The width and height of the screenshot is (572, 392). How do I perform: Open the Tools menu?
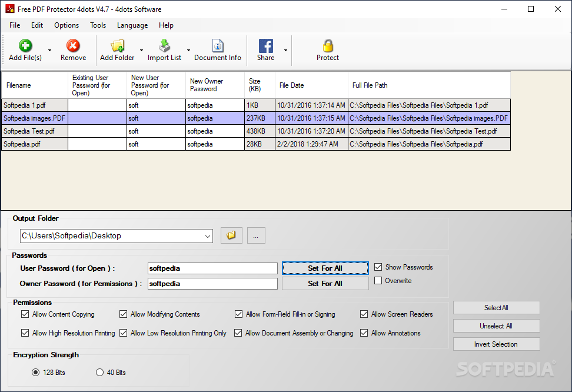point(98,25)
